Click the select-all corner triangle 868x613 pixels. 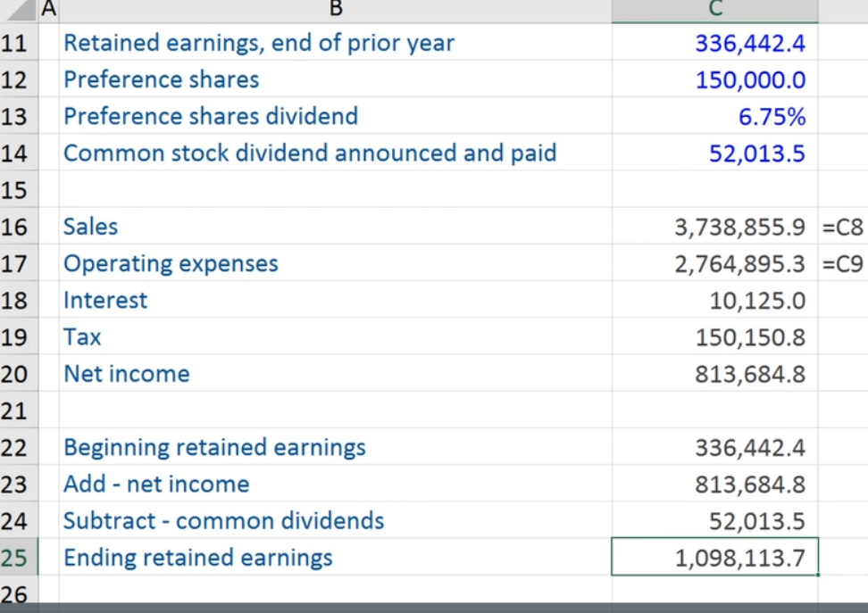pos(20,11)
